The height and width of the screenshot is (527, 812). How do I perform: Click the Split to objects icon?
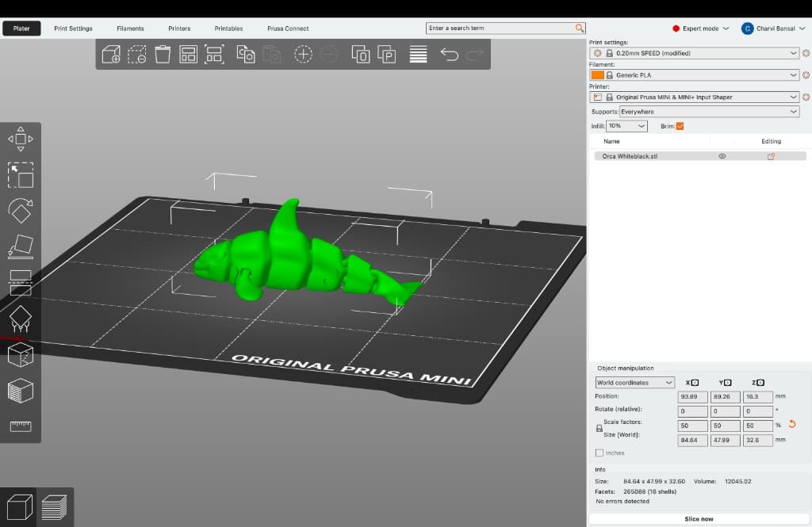[361, 55]
